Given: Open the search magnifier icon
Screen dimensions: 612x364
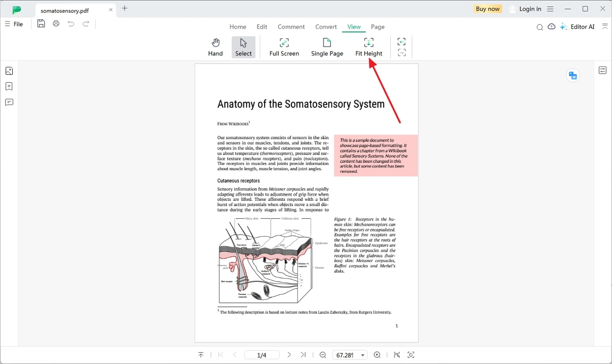Looking at the screenshot, I should 540,27.
